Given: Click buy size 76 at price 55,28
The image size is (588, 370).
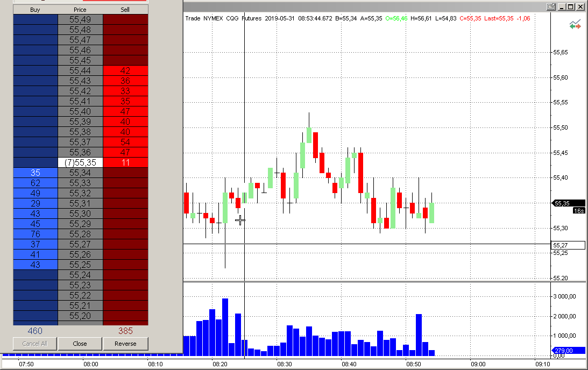Looking at the screenshot, I should pyautogui.click(x=36, y=234).
